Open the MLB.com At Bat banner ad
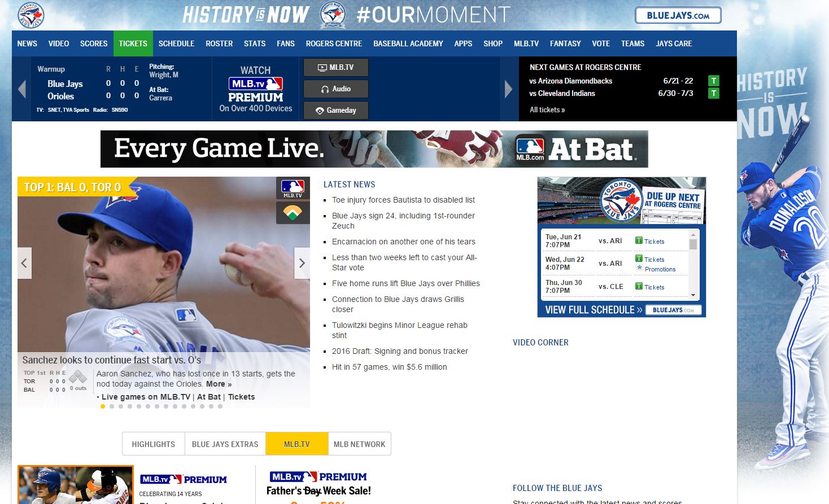Viewport: 829px width, 504px height. tap(374, 149)
